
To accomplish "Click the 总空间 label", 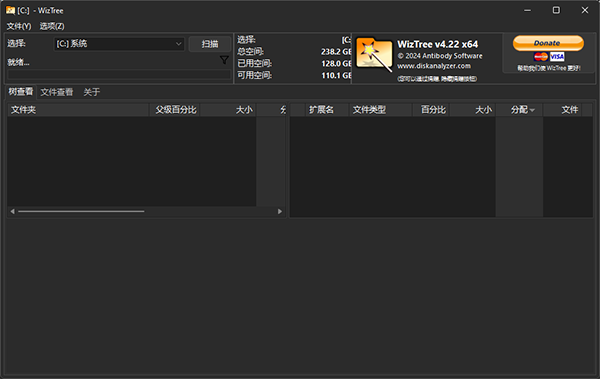I will [250, 51].
